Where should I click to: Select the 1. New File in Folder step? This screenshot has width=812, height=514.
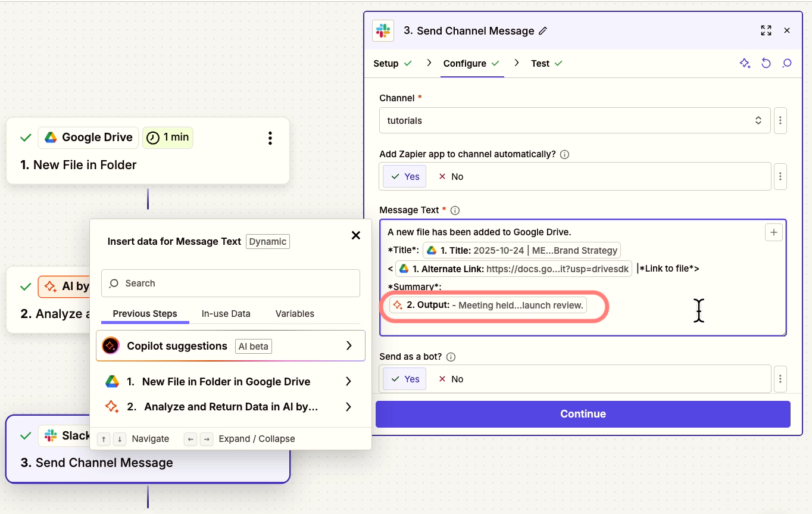pos(148,151)
